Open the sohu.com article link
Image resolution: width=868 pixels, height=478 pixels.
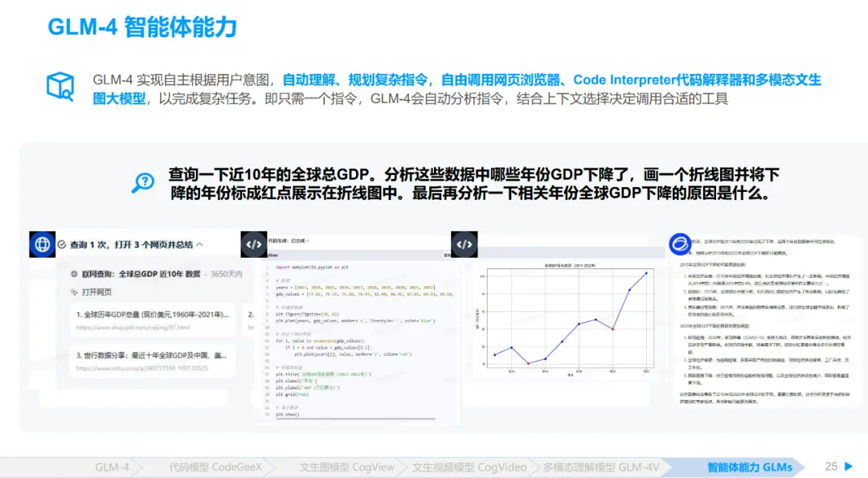click(142, 369)
